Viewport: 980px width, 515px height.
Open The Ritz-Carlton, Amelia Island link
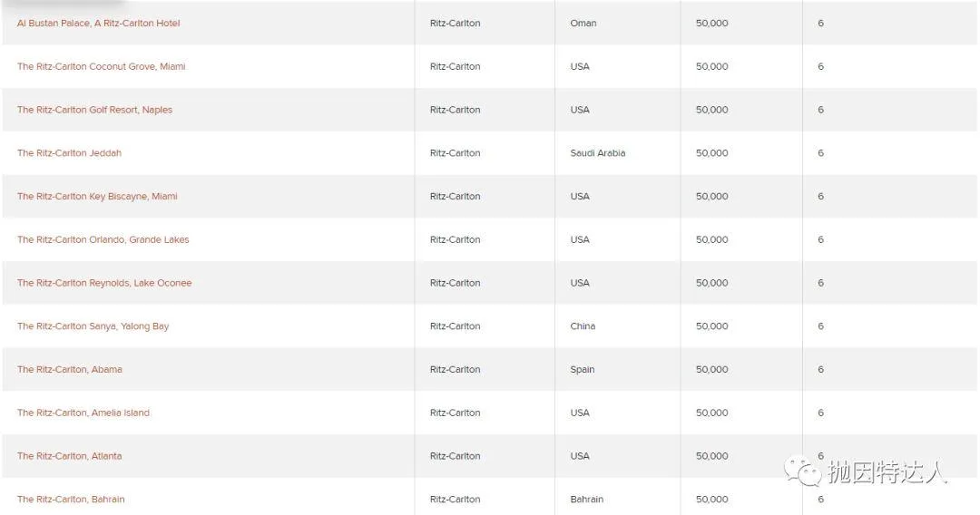pyautogui.click(x=83, y=413)
